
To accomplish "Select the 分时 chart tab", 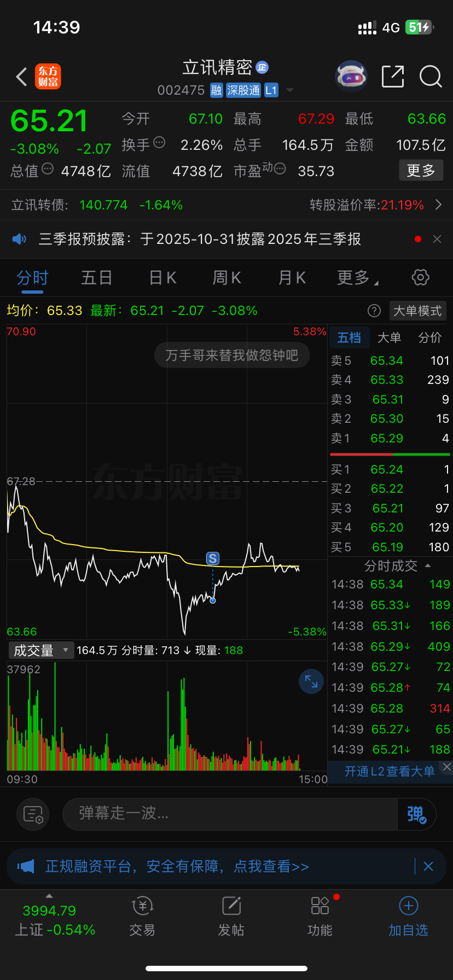I will tap(32, 278).
